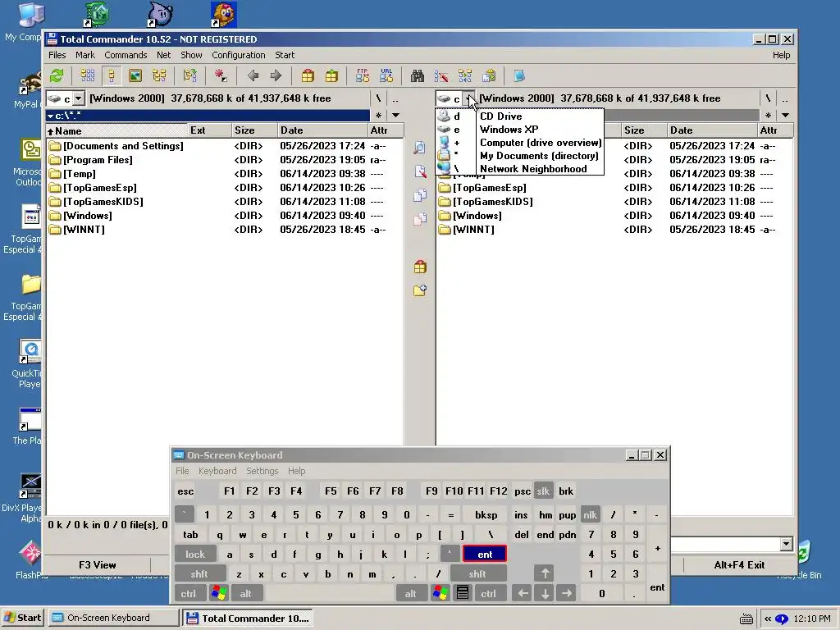Click the Alt+F4 Exit button
This screenshot has height=630, width=840.
739,564
